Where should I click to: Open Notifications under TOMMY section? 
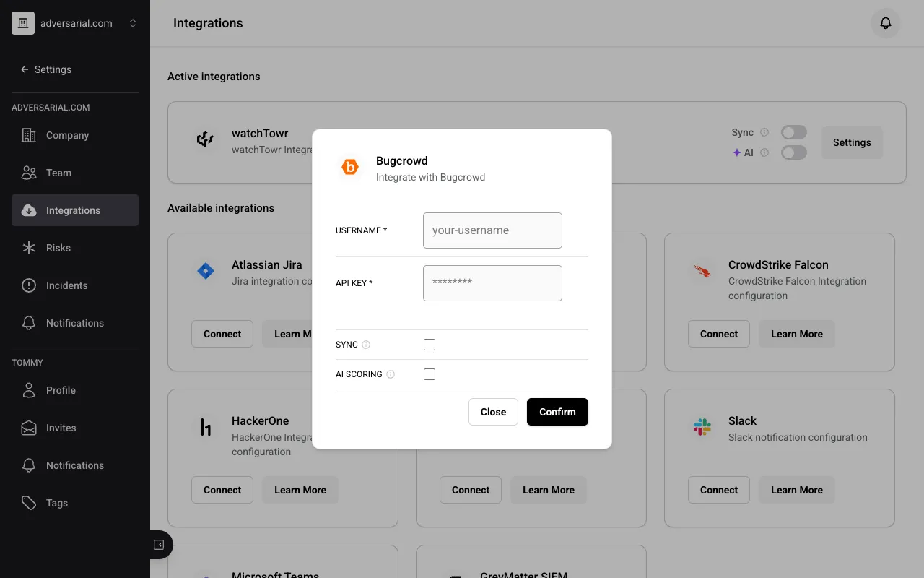click(75, 465)
